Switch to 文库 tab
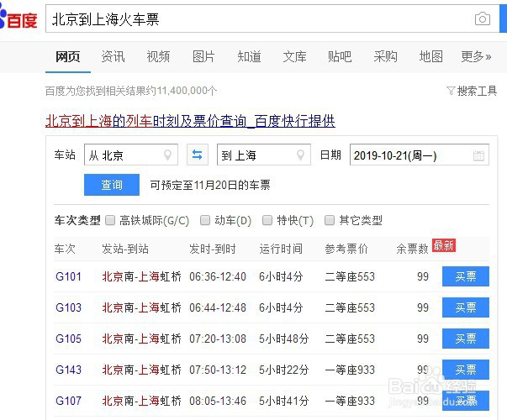Screen dimensions: 507x420 point(294,57)
